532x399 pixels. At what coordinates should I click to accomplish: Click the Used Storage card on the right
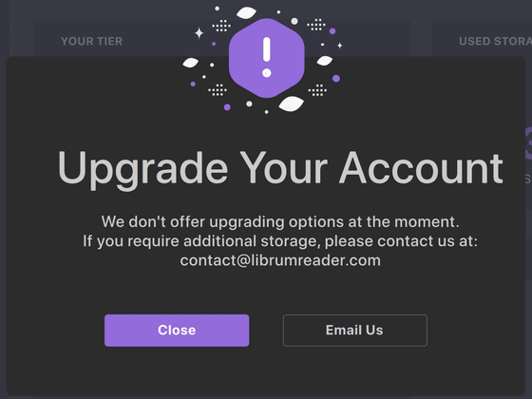point(482,38)
